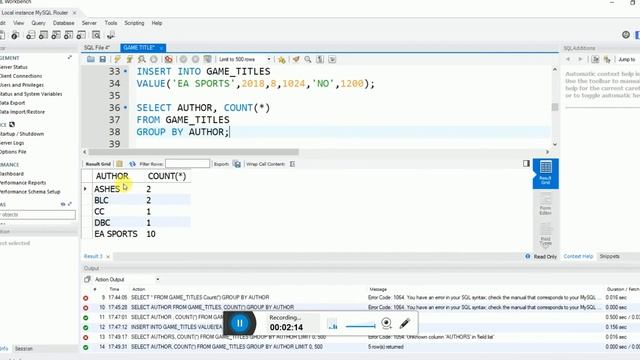Open a SQL script file in editor
The image size is (640, 360).
(91, 60)
